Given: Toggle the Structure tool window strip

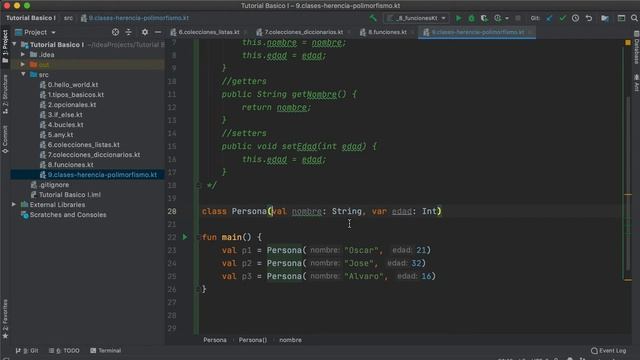Looking at the screenshot, I should coord(5,94).
